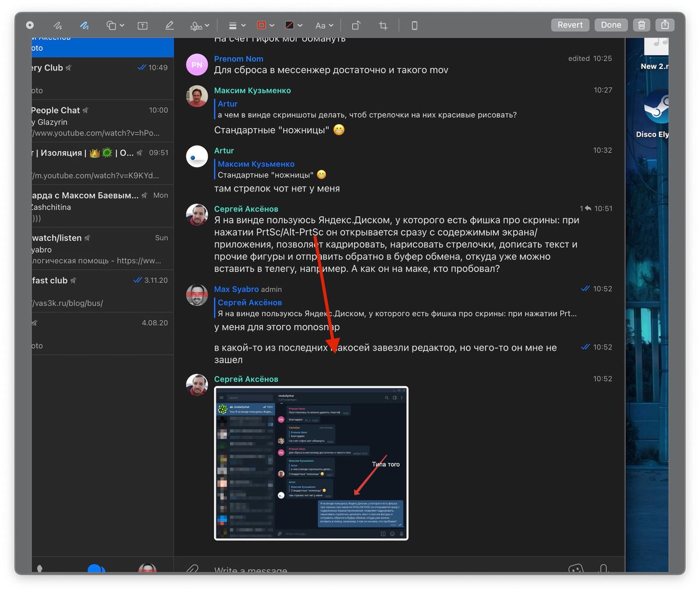This screenshot has width=700, height=592.
Task: Click the Done button
Action: tap(611, 25)
